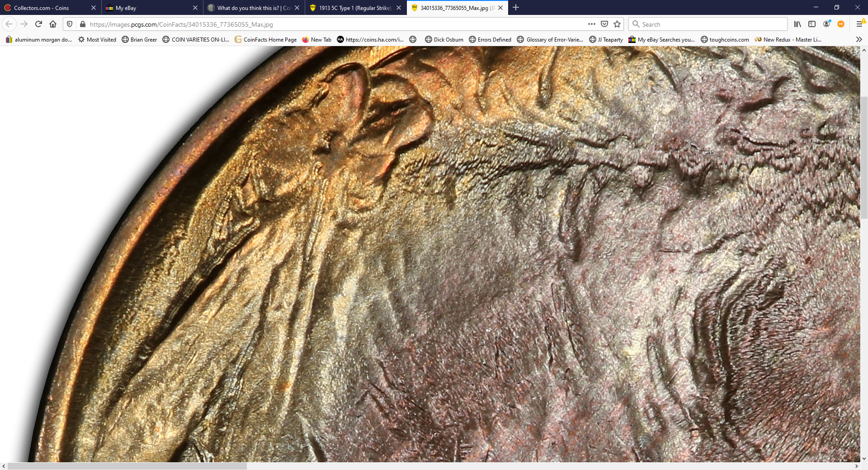
Task: Click the vertical scrollbar thumb
Action: pos(864,157)
